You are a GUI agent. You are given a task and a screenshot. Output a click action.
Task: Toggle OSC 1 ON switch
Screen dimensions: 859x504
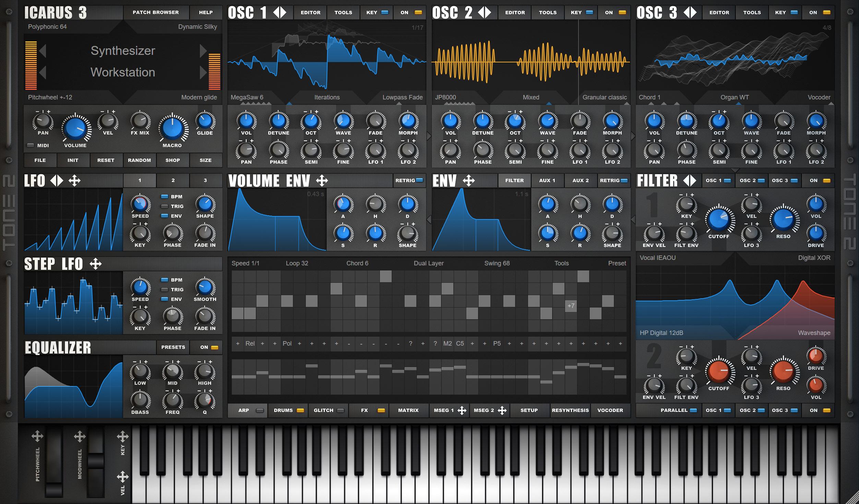(x=410, y=13)
